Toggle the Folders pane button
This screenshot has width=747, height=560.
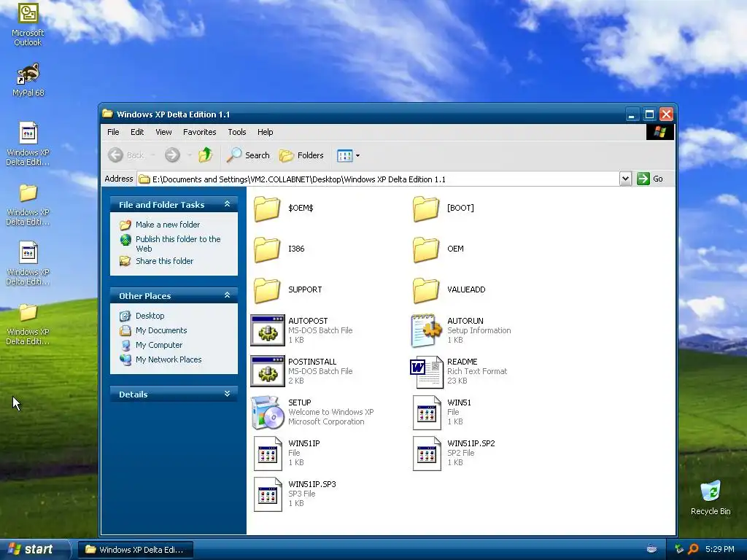click(x=301, y=155)
